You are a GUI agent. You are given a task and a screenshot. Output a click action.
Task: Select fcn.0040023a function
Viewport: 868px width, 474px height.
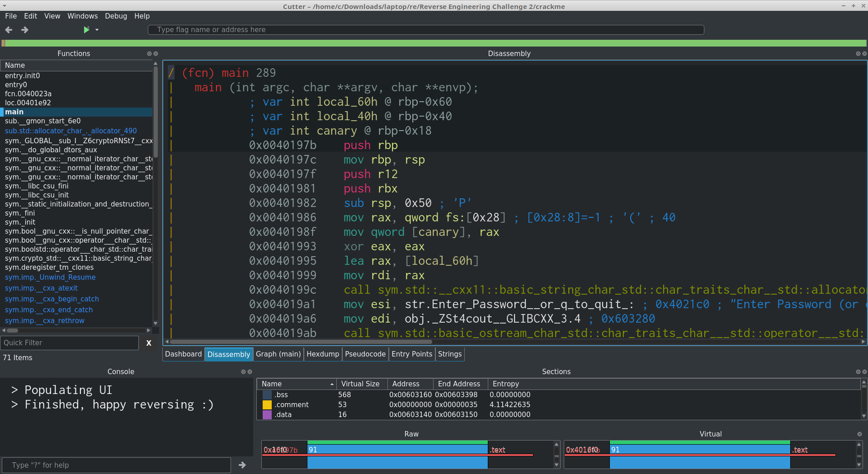tap(76, 94)
